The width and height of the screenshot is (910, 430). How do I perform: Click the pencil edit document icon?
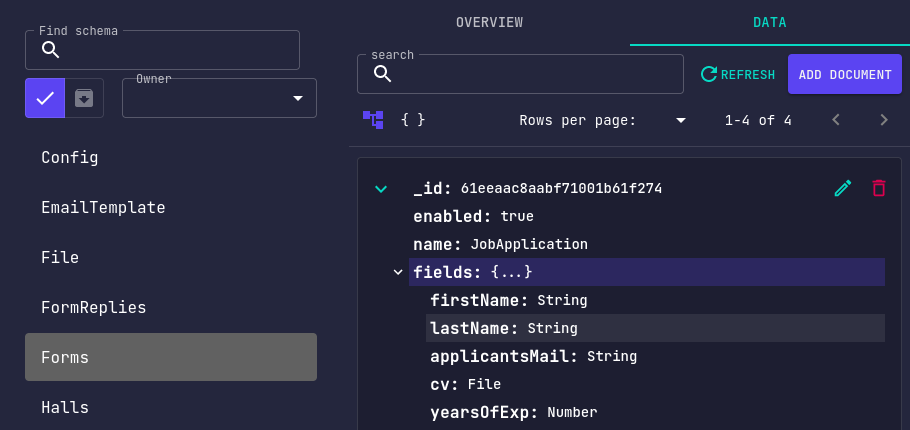click(x=843, y=189)
